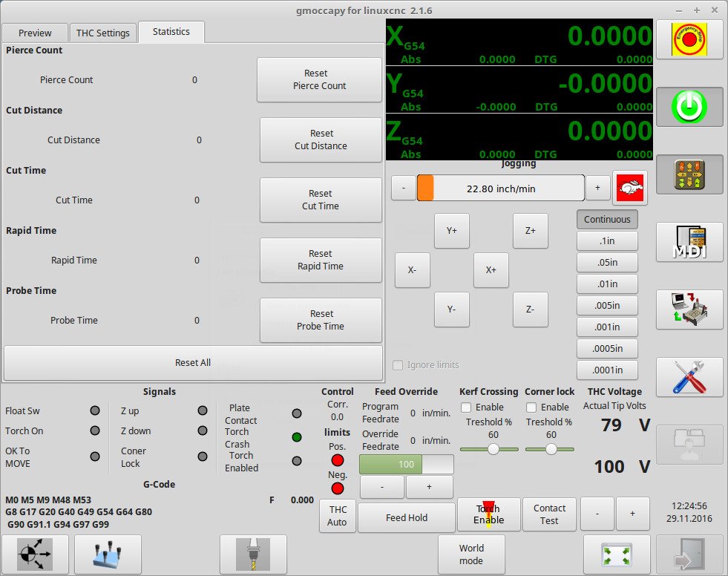Switch to the Preview tab
Screen dimensions: 728x576
pyautogui.click(x=36, y=33)
